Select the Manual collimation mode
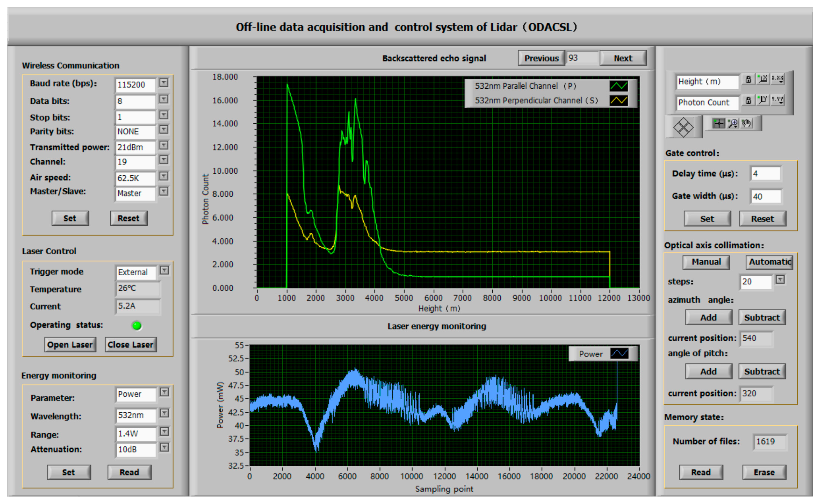Image resolution: width=819 pixels, height=504 pixels. (706, 262)
